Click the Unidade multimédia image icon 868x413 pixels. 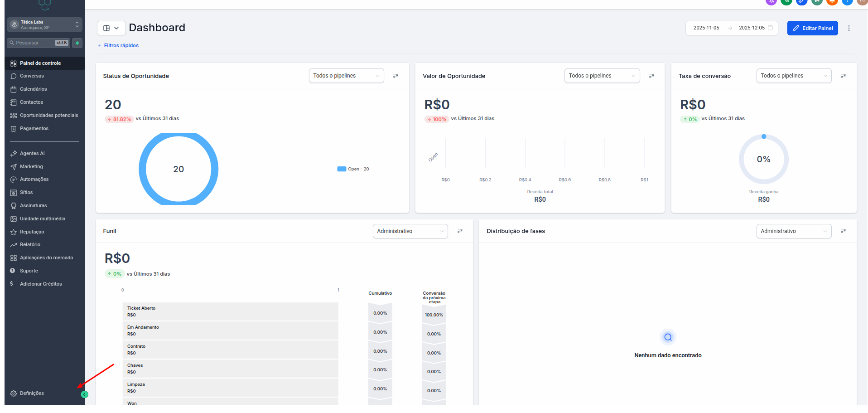14,219
